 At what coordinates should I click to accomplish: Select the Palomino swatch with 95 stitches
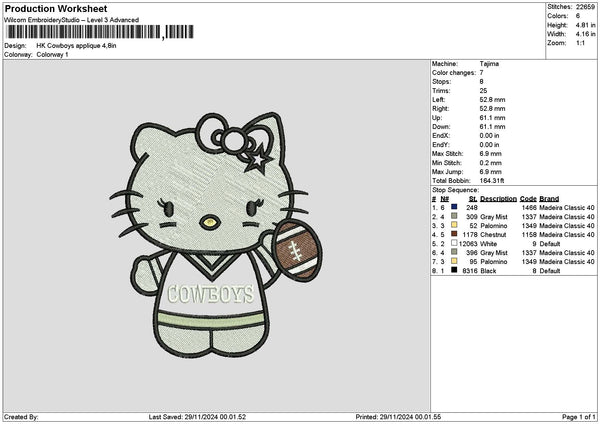pos(454,261)
